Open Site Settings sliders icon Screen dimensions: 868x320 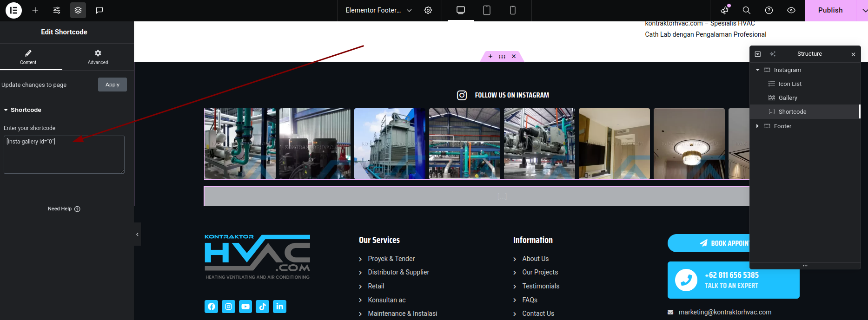tap(57, 10)
